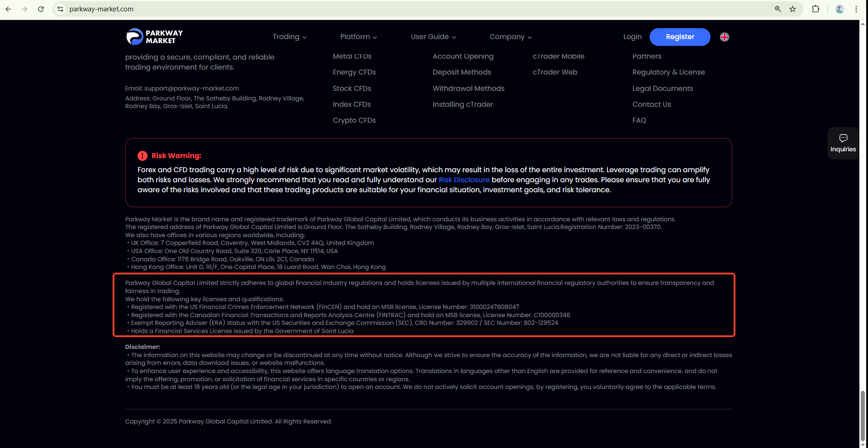Click the scrollbar up arrow
This screenshot has height=448, width=868.
[x=863, y=24]
